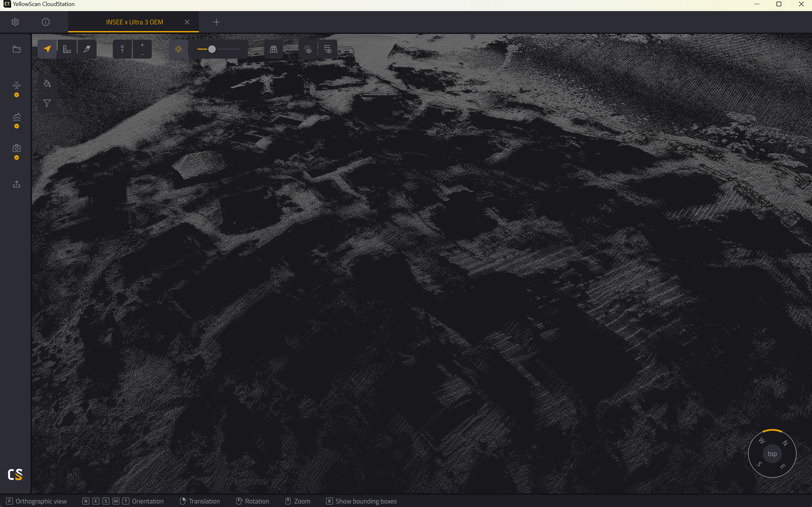Open the colorization paint bucket tool

tap(47, 83)
